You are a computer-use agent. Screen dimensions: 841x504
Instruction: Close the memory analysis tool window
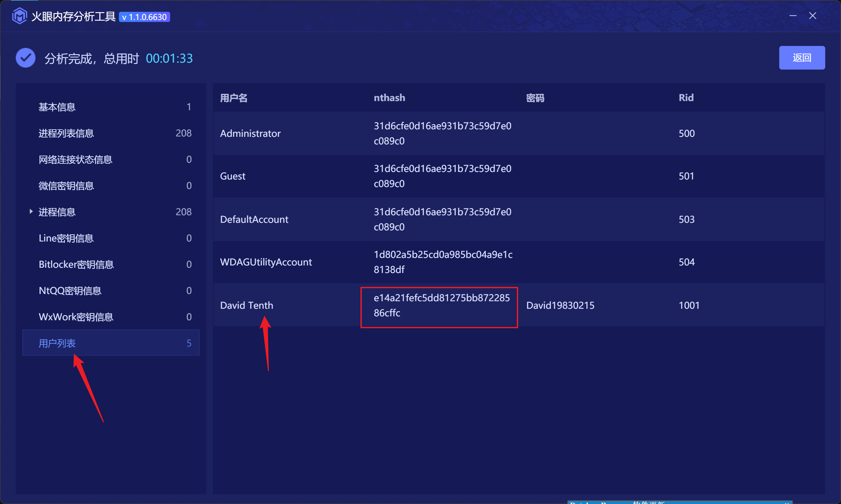[812, 16]
